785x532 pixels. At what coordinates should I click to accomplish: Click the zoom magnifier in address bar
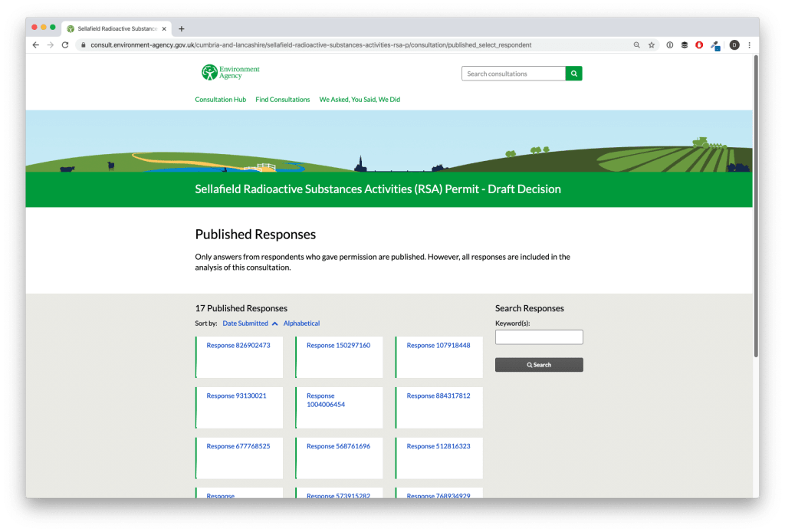click(x=637, y=45)
